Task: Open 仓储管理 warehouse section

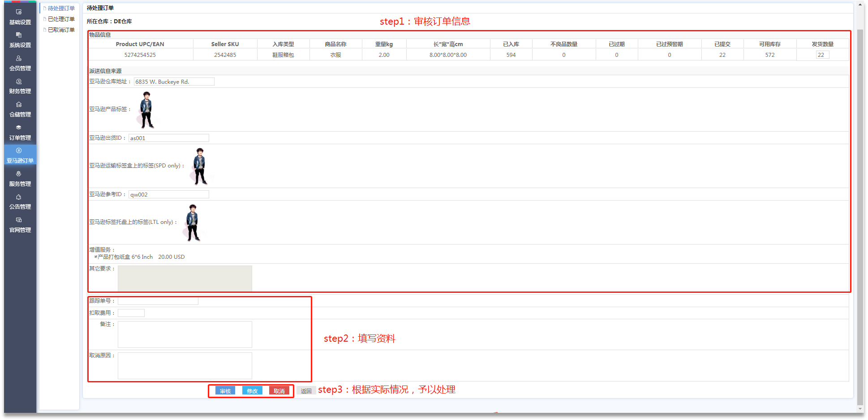Action: click(20, 110)
